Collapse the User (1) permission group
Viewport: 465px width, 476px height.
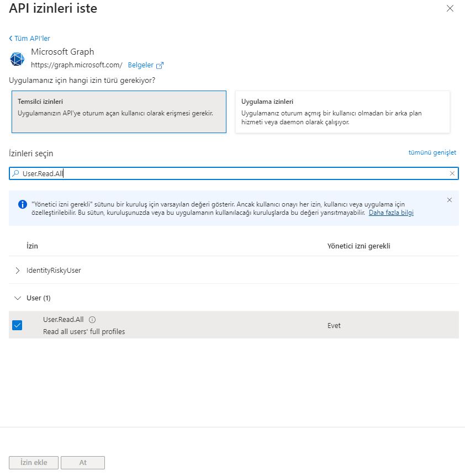pos(17,298)
